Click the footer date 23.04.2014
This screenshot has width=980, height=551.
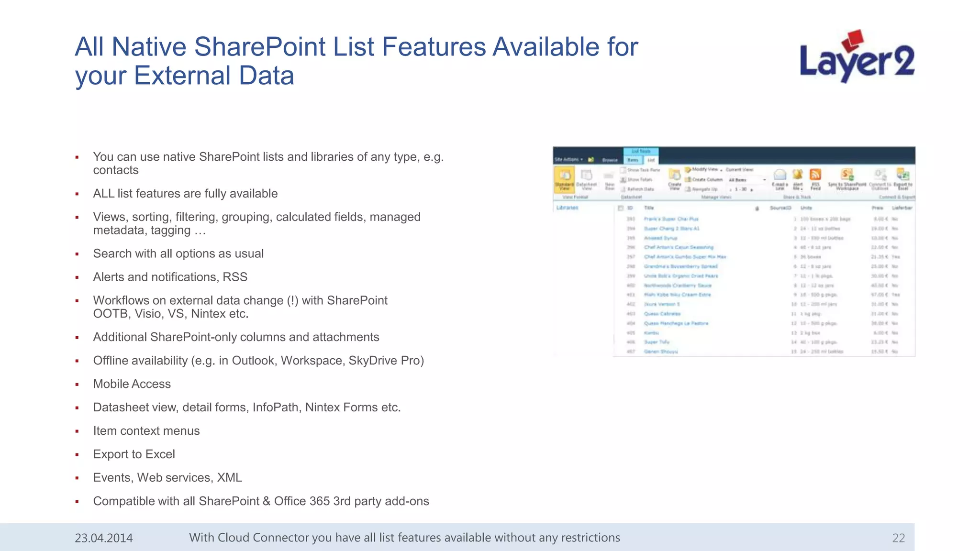point(103,538)
